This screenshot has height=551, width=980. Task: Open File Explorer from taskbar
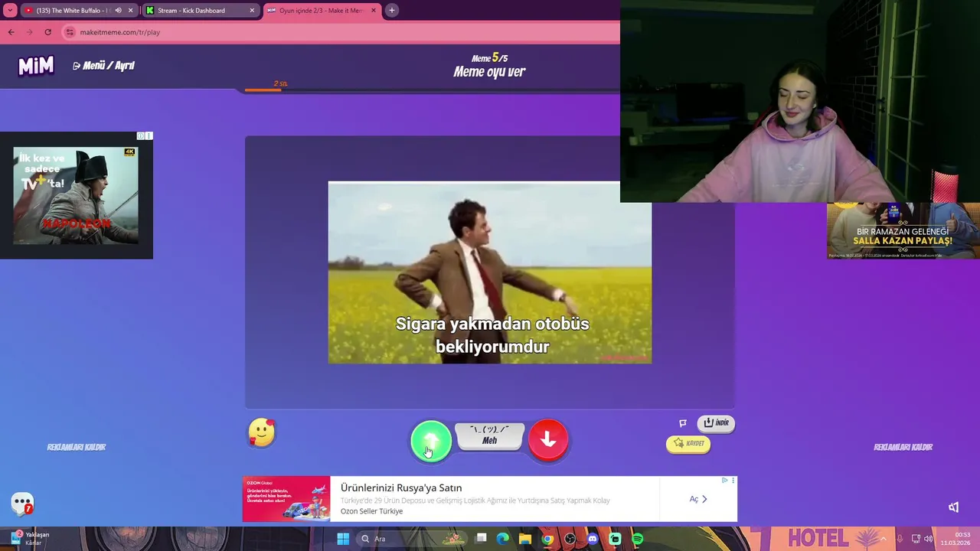[x=525, y=539]
